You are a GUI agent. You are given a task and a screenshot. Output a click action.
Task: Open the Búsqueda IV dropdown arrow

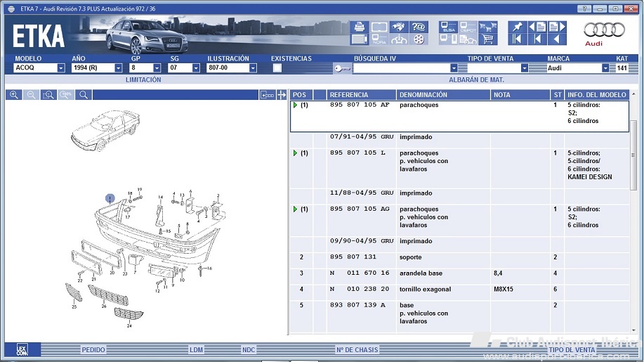[454, 67]
